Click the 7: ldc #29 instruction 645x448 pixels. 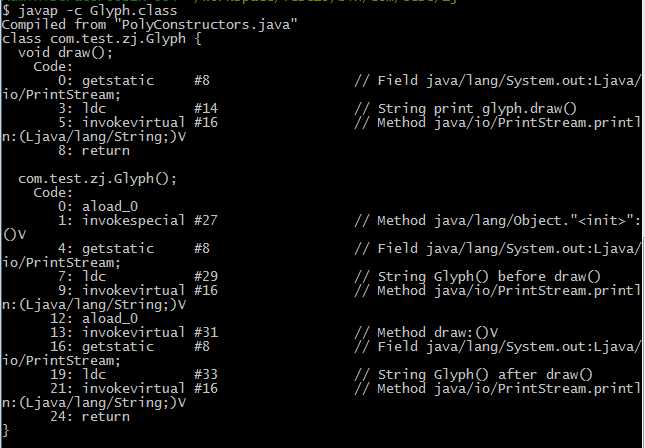pyautogui.click(x=138, y=276)
